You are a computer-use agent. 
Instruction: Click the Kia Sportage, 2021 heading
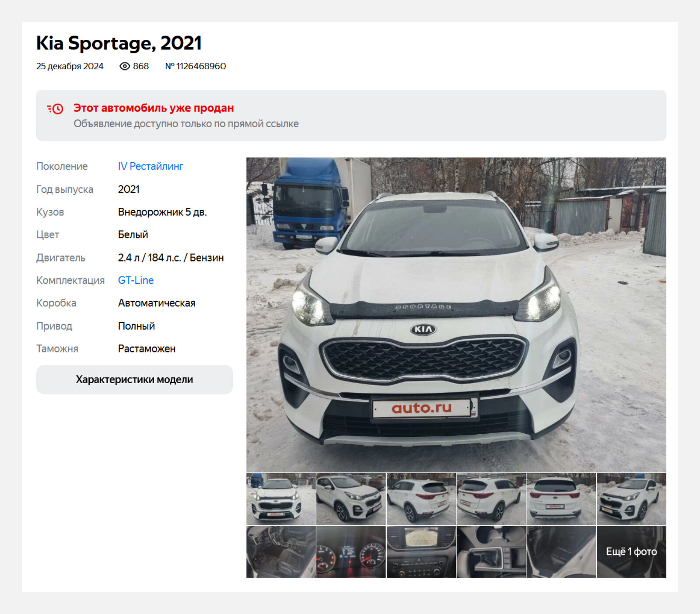coord(119,43)
